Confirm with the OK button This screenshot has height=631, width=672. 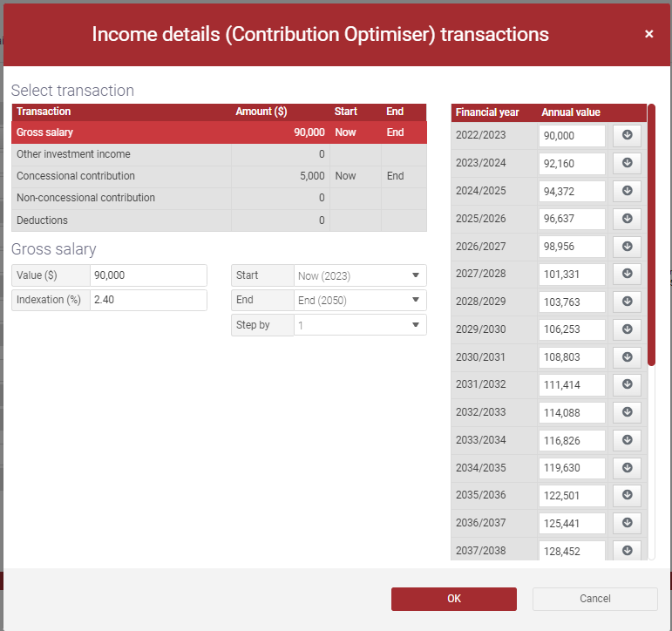tap(454, 599)
